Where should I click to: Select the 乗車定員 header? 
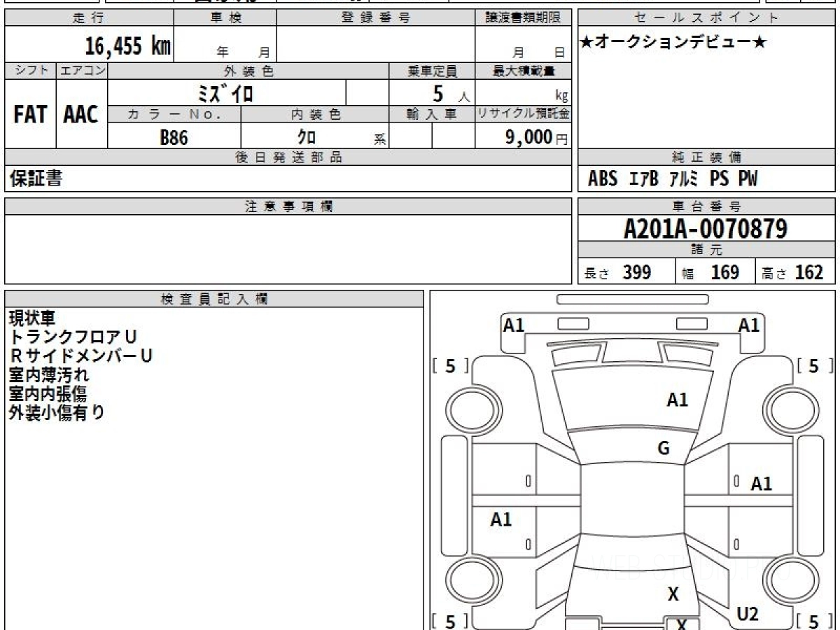pos(432,71)
